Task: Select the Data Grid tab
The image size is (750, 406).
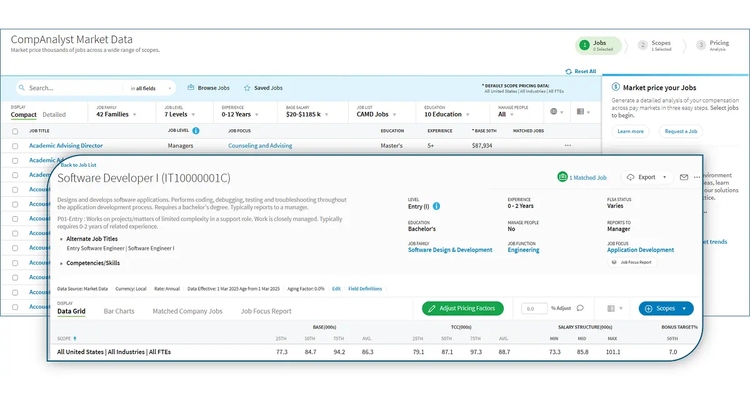Action: pyautogui.click(x=71, y=311)
